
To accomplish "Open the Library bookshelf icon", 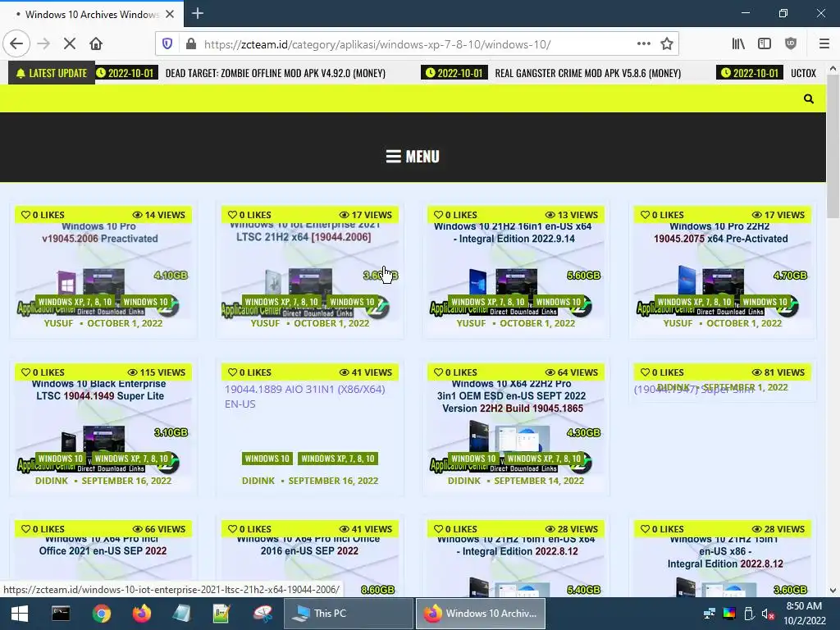I will (x=738, y=44).
